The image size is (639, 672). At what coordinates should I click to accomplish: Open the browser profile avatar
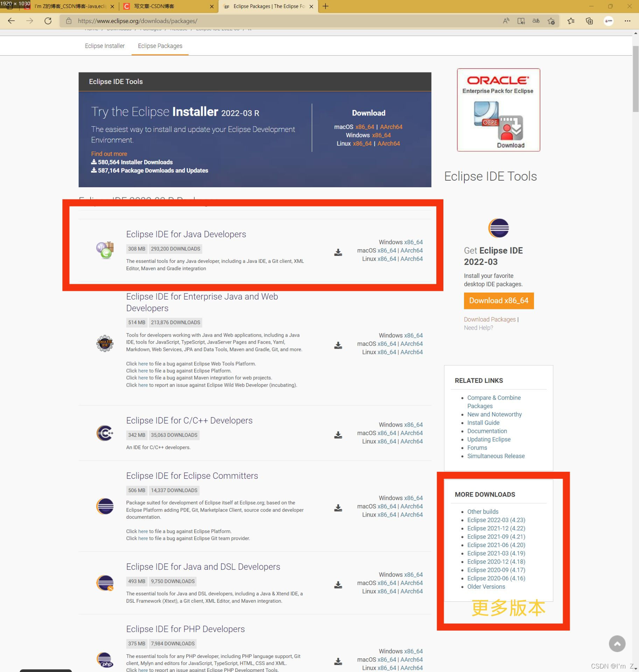pos(609,21)
